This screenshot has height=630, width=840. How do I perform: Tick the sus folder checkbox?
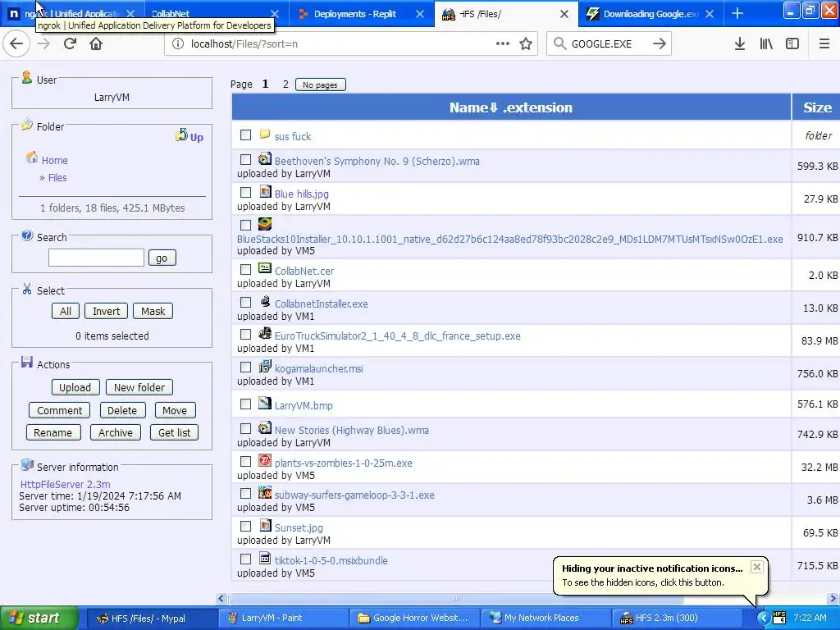245,135
